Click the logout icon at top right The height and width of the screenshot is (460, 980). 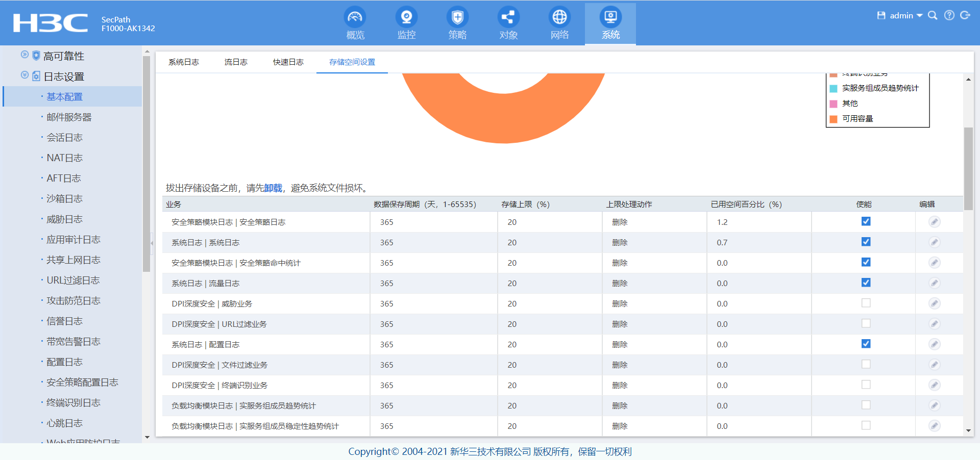point(965,15)
